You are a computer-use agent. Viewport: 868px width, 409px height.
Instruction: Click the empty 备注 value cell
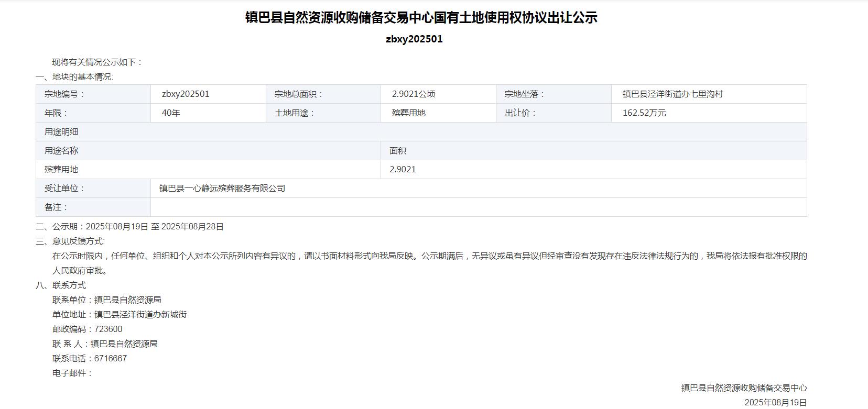click(478, 207)
